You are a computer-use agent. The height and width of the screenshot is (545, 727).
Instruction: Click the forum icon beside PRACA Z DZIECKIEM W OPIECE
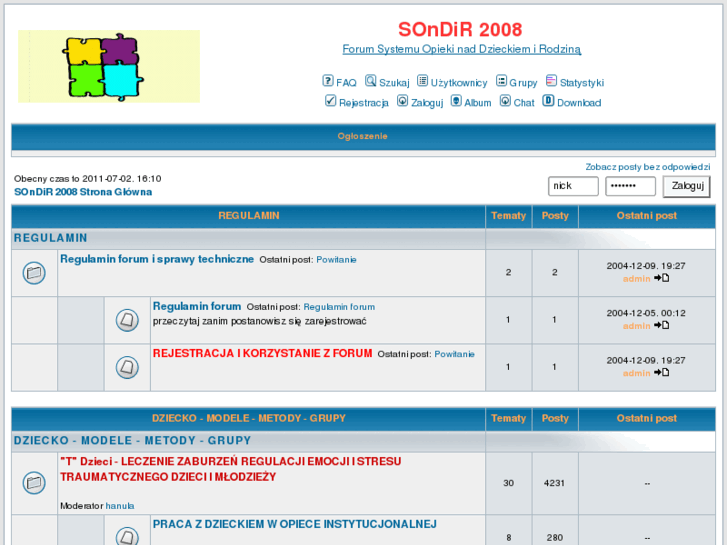click(127, 536)
